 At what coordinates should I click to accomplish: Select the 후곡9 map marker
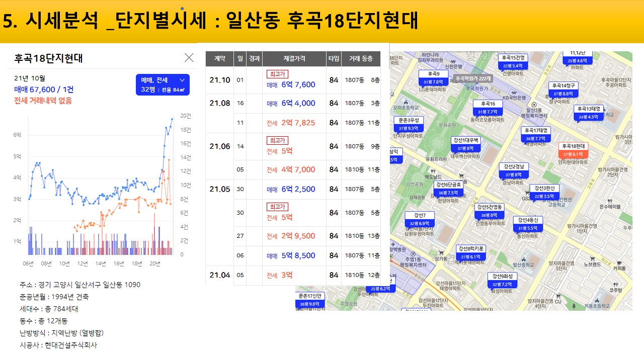[434, 78]
